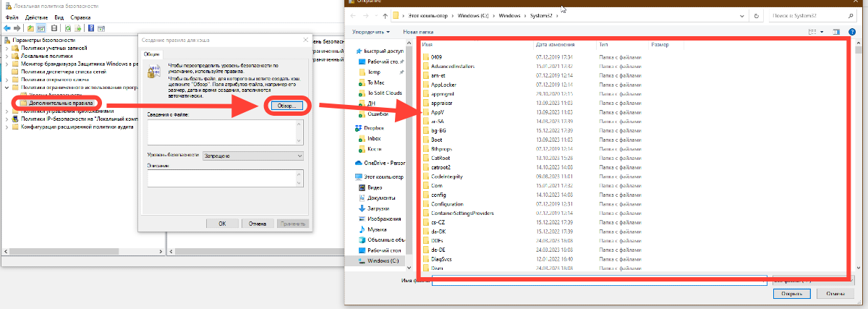Sort by the Дата изменения column header
The image size is (868, 309).
[554, 45]
